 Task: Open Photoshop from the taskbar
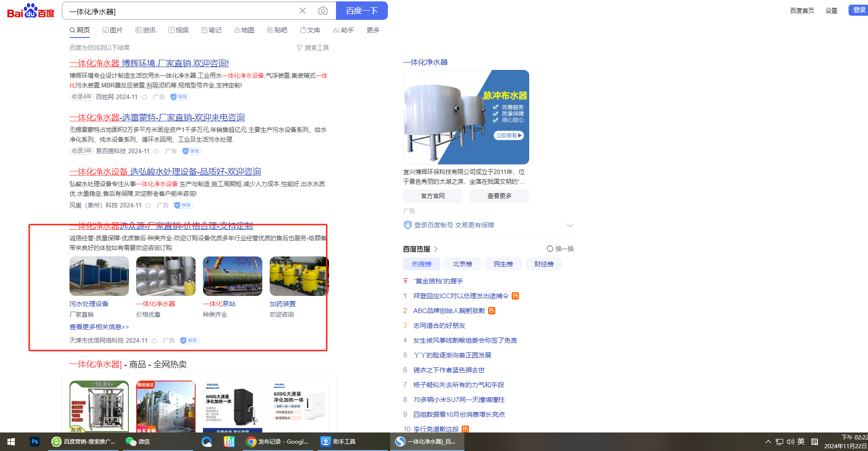click(35, 442)
